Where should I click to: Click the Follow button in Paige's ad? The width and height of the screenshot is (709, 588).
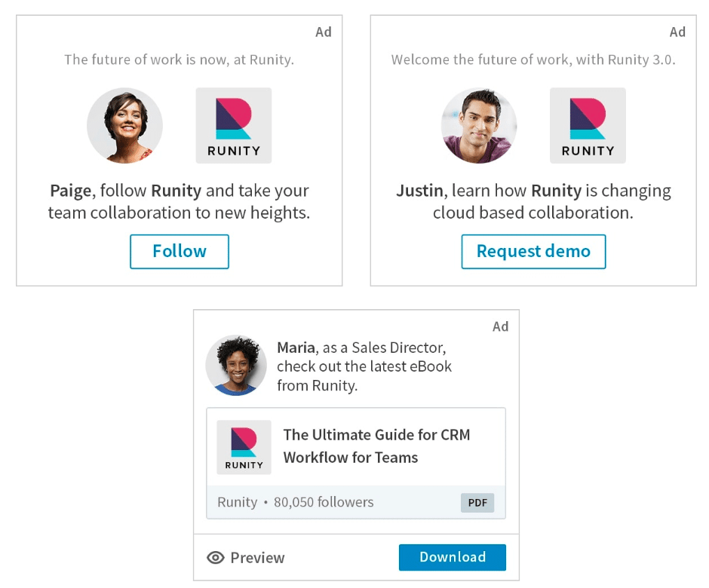(x=179, y=251)
